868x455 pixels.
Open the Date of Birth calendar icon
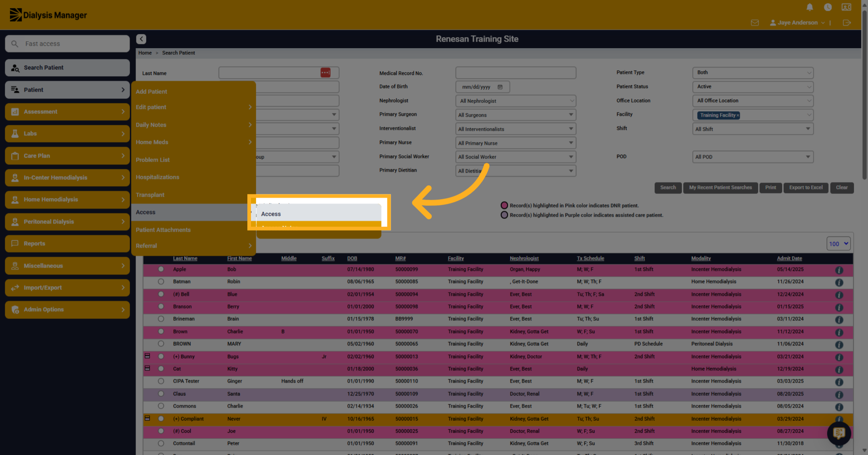(500, 87)
